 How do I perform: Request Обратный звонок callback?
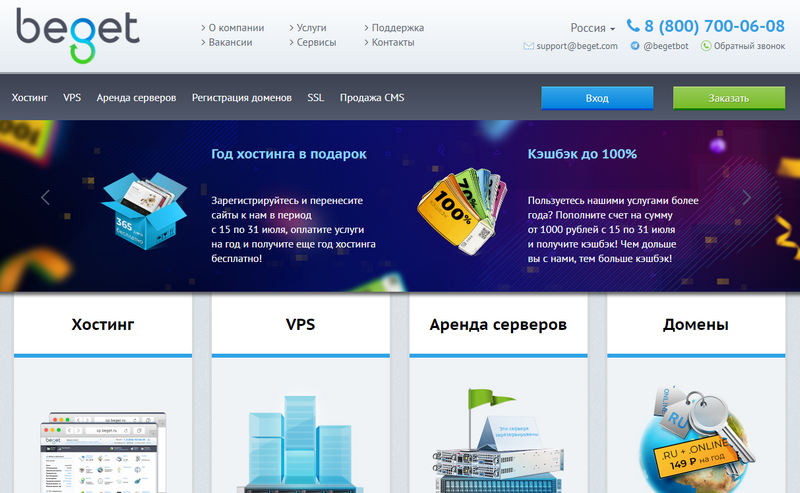(749, 46)
